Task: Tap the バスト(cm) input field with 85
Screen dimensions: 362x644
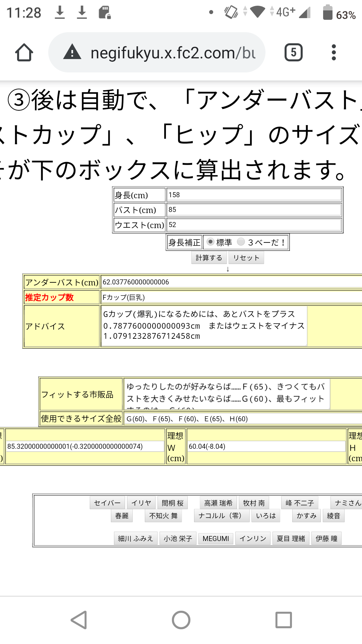Action: (x=254, y=210)
